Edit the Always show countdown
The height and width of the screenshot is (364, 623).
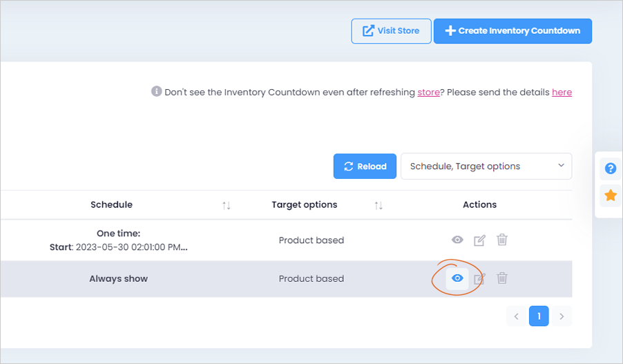479,278
